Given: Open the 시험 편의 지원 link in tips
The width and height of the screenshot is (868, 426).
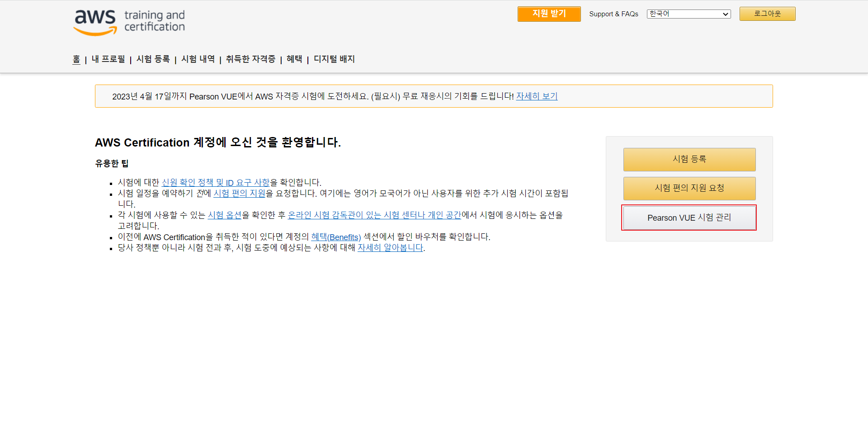Looking at the screenshot, I should [239, 194].
